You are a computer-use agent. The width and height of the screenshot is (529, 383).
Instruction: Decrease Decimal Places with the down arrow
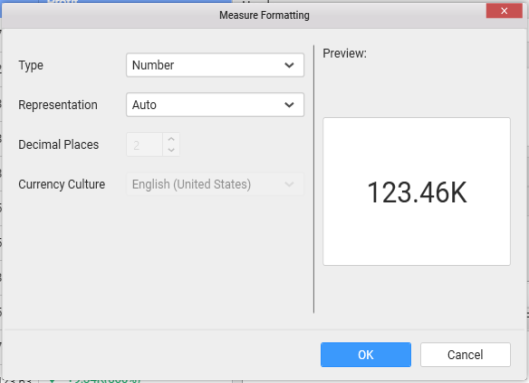[171, 150]
